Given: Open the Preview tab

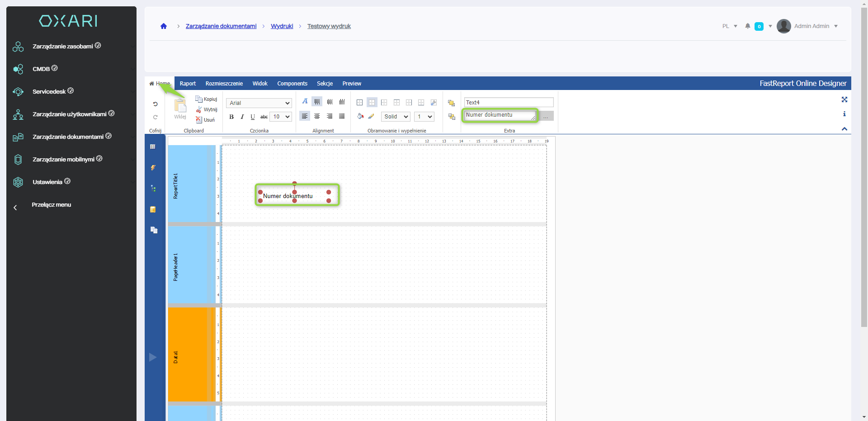Looking at the screenshot, I should point(351,84).
